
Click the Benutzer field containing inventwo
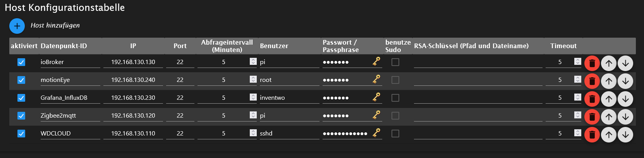click(x=289, y=98)
